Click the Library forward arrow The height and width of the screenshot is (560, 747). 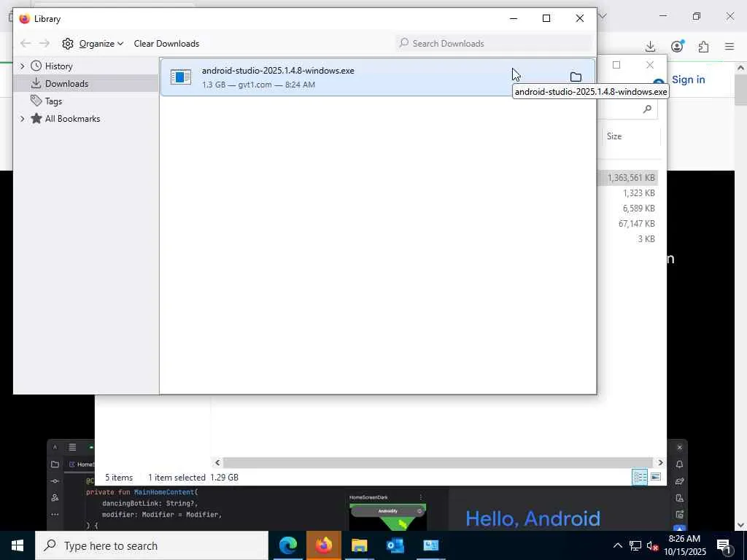pyautogui.click(x=44, y=43)
